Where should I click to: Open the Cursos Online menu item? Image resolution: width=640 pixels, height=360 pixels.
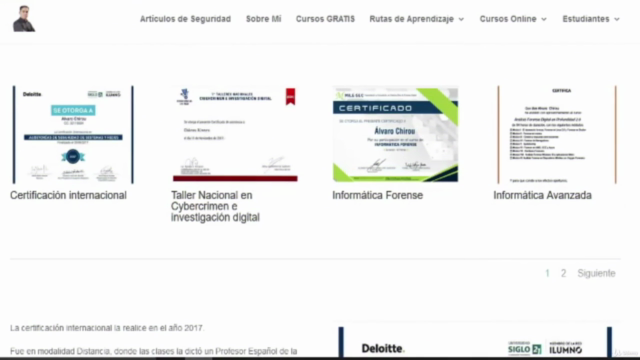pyautogui.click(x=508, y=19)
